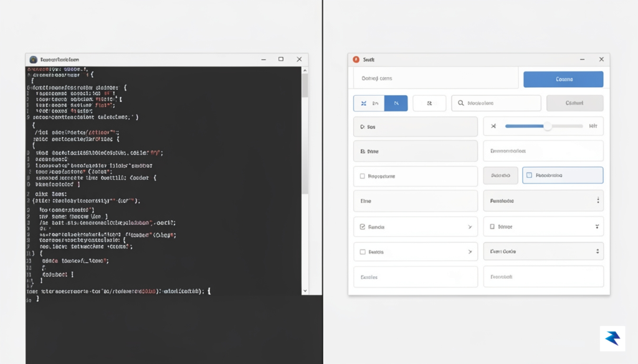Uncheck the ticked checkbox in the row with a chevron
The height and width of the screenshot is (364, 638).
(362, 226)
